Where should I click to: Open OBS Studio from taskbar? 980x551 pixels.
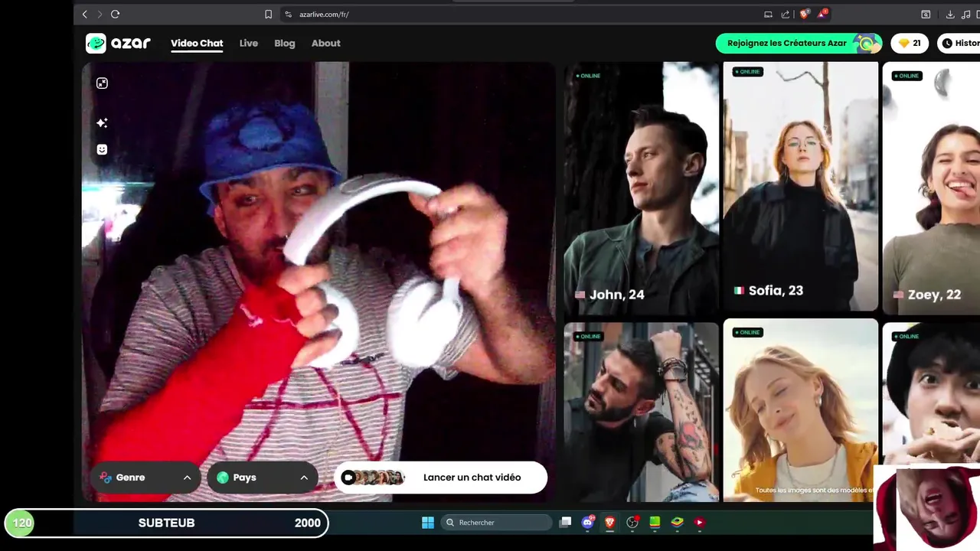point(632,523)
